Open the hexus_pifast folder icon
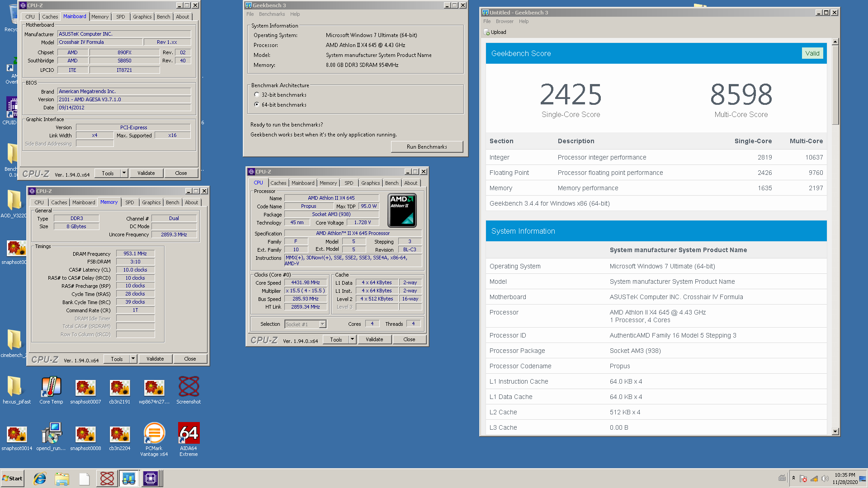This screenshot has width=868, height=488. pyautogui.click(x=17, y=390)
